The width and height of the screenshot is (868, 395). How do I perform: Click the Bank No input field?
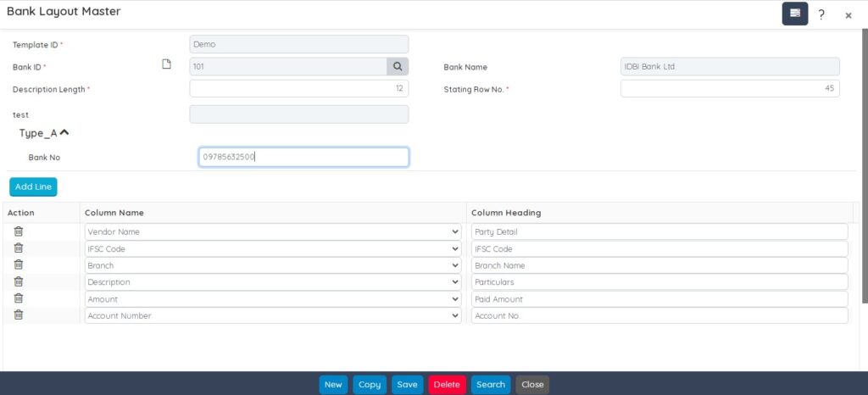point(303,157)
